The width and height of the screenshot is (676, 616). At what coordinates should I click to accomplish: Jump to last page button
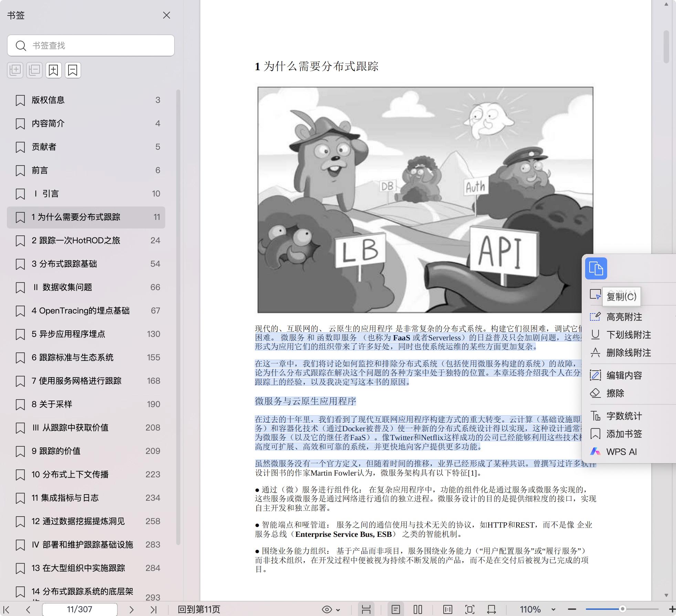(x=153, y=609)
